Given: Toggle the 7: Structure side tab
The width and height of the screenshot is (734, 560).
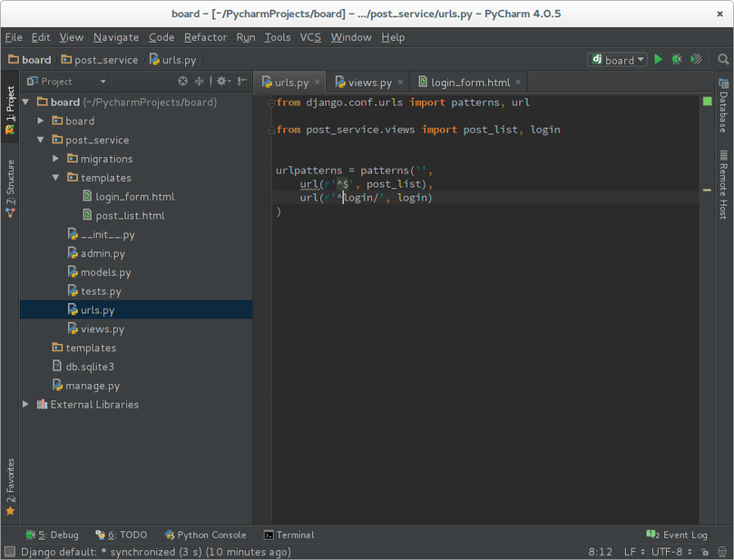Looking at the screenshot, I should tap(10, 188).
